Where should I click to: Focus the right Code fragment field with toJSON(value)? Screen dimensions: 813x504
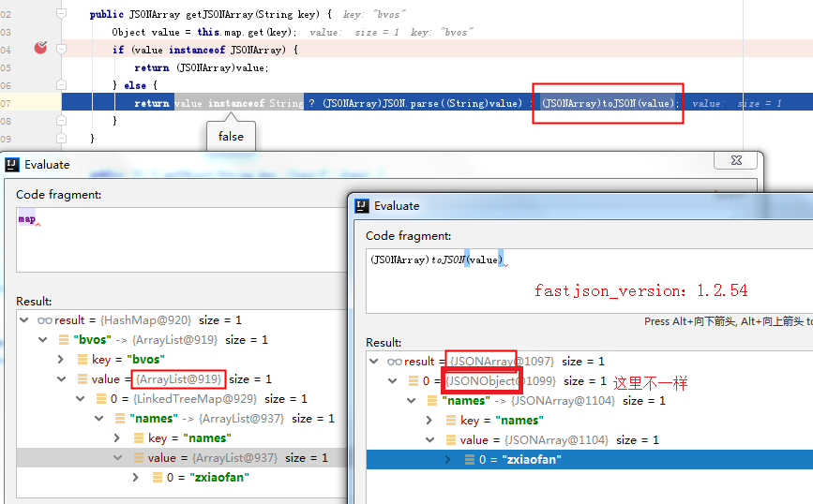589,281
